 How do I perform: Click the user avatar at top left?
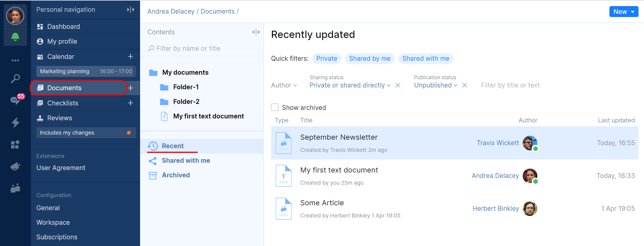click(15, 15)
